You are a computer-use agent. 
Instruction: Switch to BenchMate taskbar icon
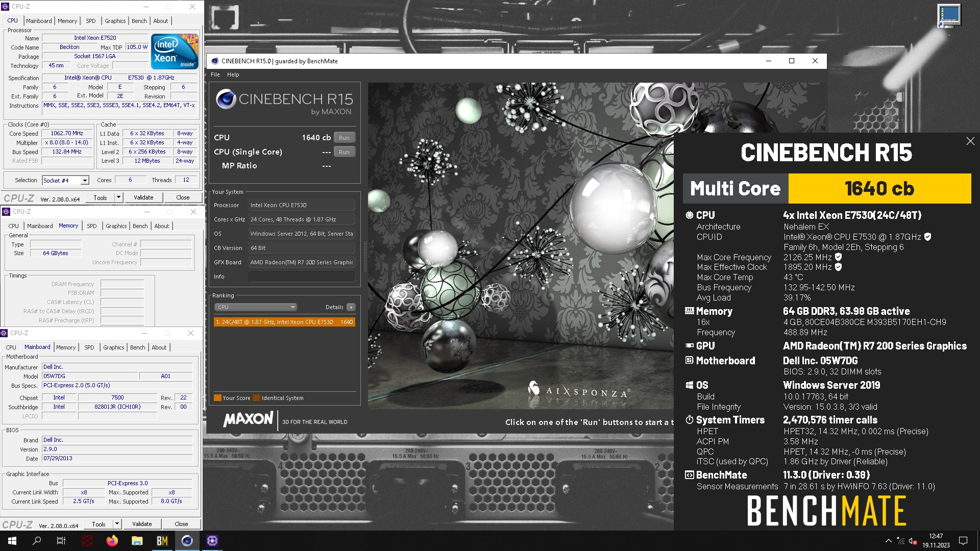pyautogui.click(x=162, y=541)
